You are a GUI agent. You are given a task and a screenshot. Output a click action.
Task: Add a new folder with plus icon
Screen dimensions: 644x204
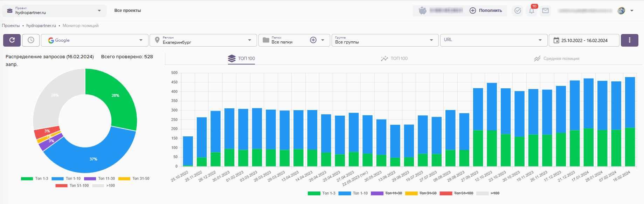click(x=313, y=40)
